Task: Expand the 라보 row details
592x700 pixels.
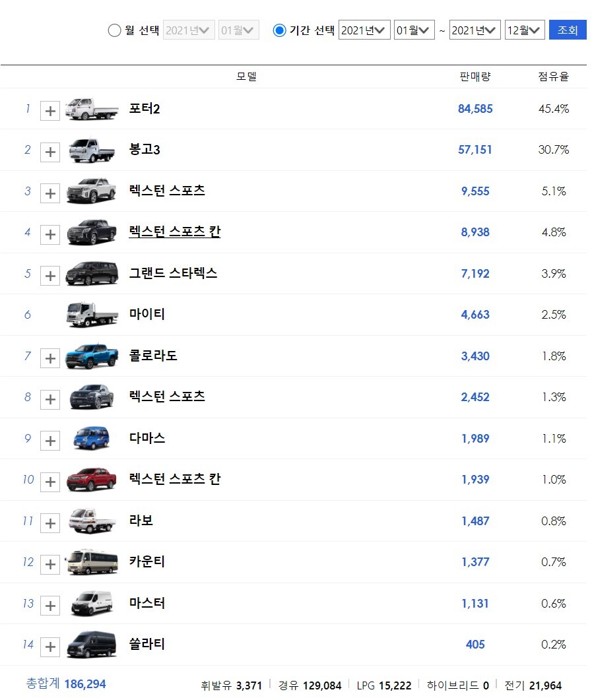Action: [50, 523]
